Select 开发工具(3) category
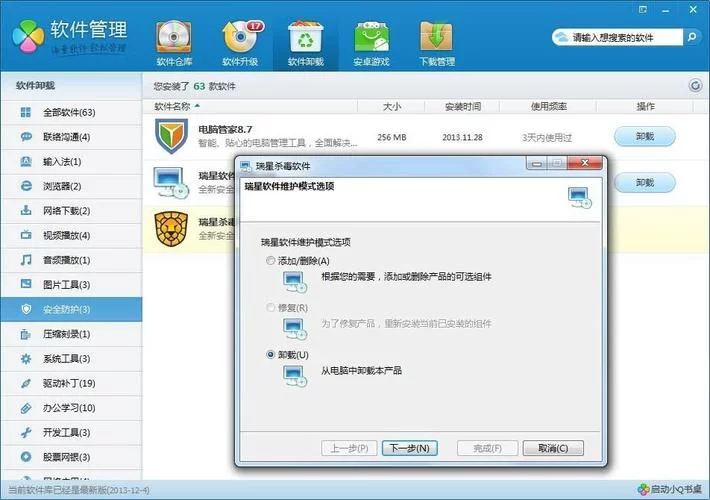The image size is (710, 500). [x=71, y=433]
